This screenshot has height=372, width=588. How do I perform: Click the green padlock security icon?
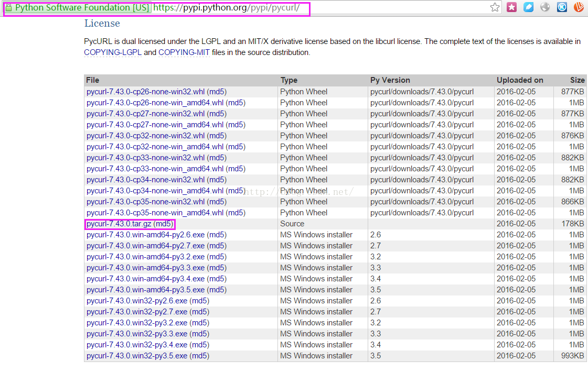click(8, 7)
